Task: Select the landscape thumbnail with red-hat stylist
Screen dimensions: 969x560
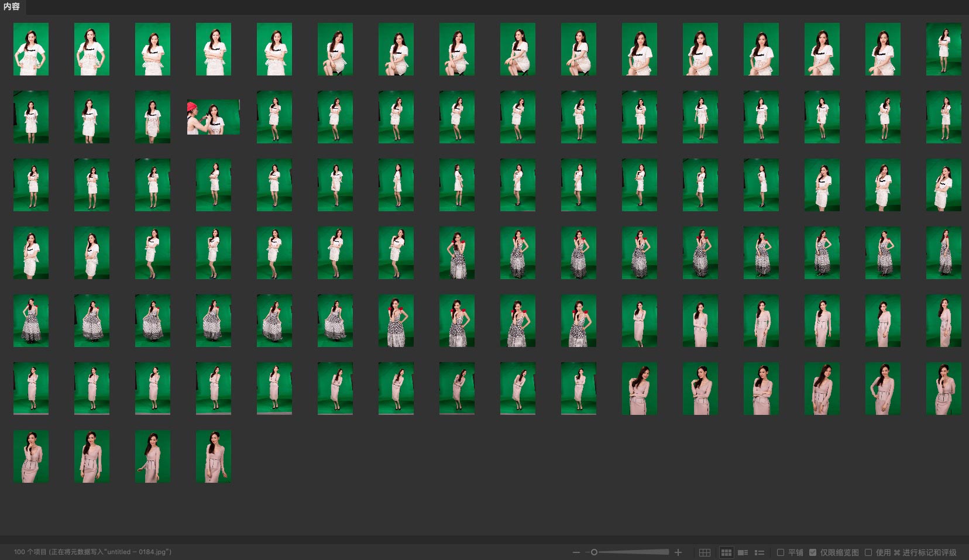Action: tap(214, 117)
